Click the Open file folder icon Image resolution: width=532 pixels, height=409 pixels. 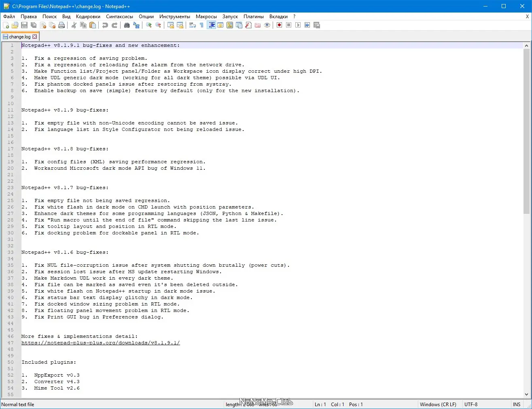tap(15, 25)
